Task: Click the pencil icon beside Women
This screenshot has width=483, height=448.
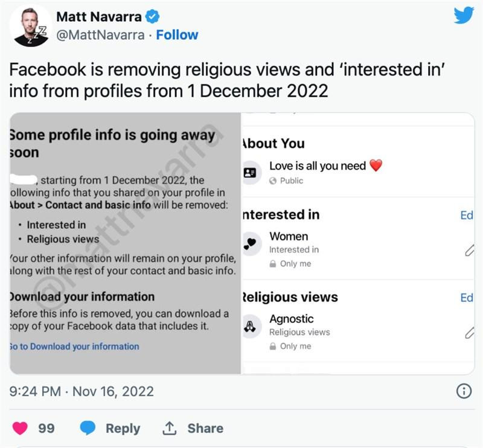Action: click(469, 250)
